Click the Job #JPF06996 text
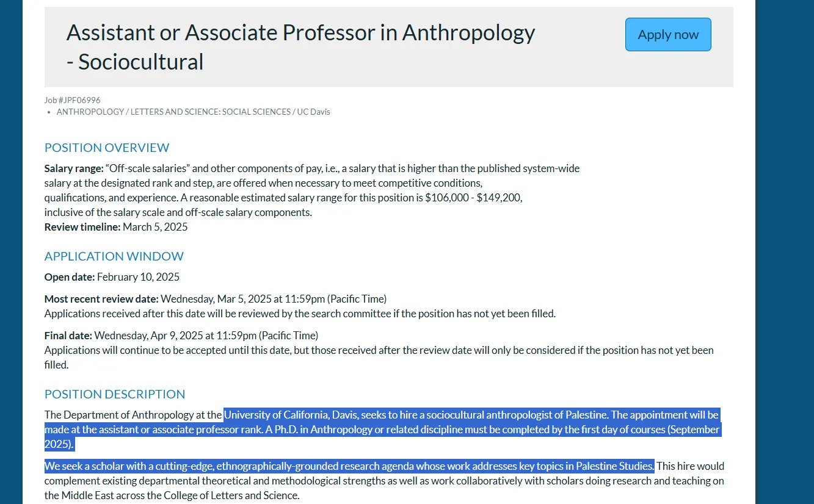The image size is (814, 504). click(x=72, y=100)
